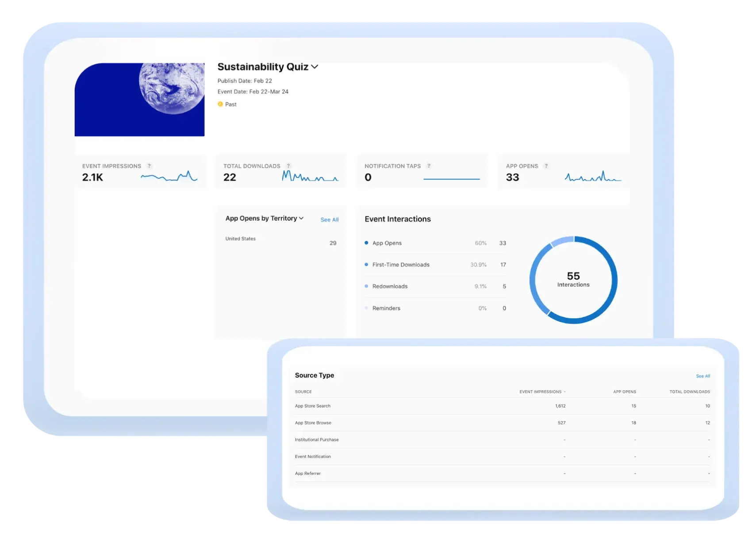The height and width of the screenshot is (539, 756).
Task: Click the yellow Past status indicator
Action: pos(220,104)
